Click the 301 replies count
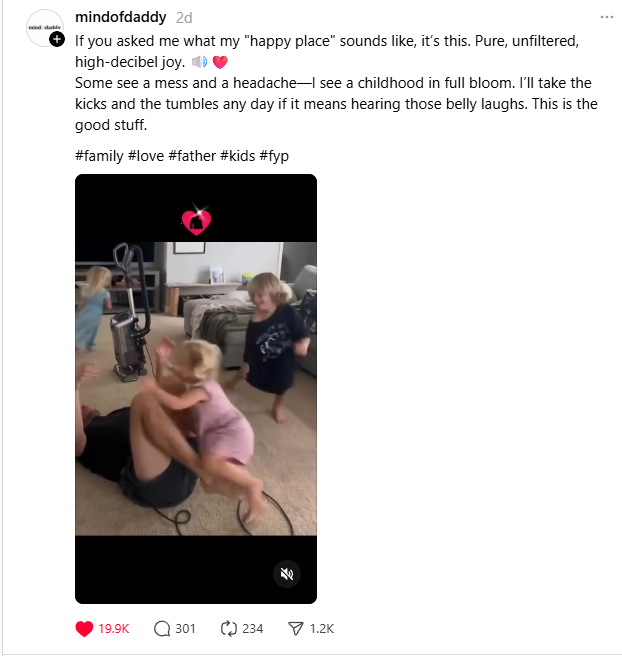The height and width of the screenshot is (656, 622). point(185,629)
